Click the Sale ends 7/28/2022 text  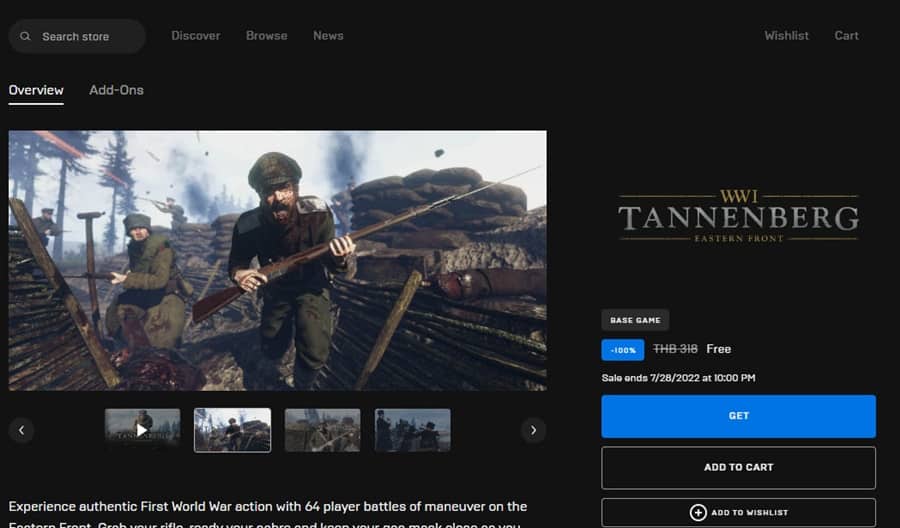tap(678, 378)
